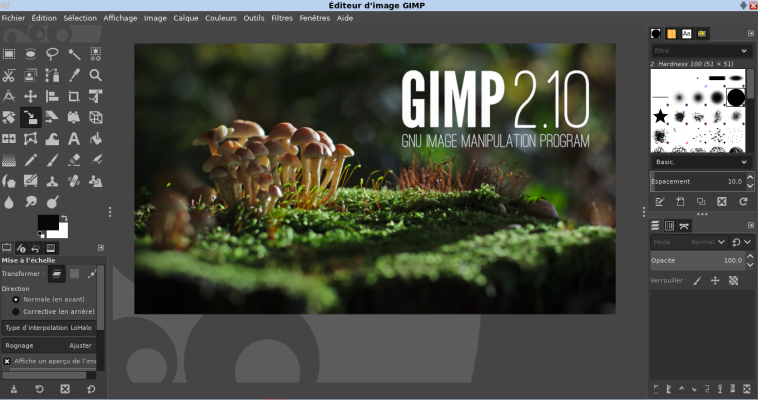Toggle lock position and size

coord(715,281)
